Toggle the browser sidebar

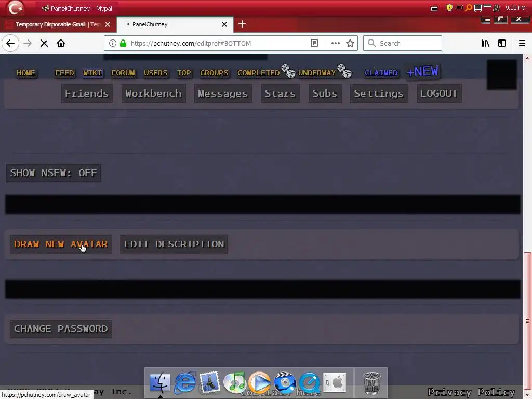click(502, 43)
